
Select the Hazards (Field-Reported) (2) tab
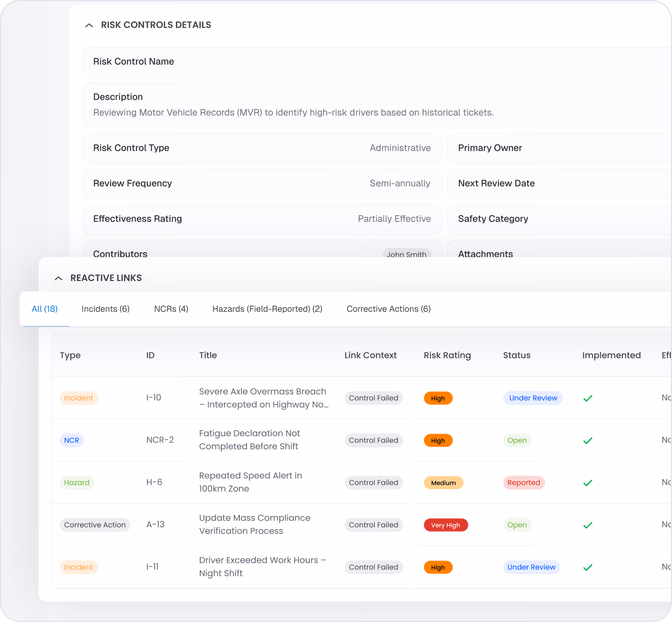(x=267, y=309)
